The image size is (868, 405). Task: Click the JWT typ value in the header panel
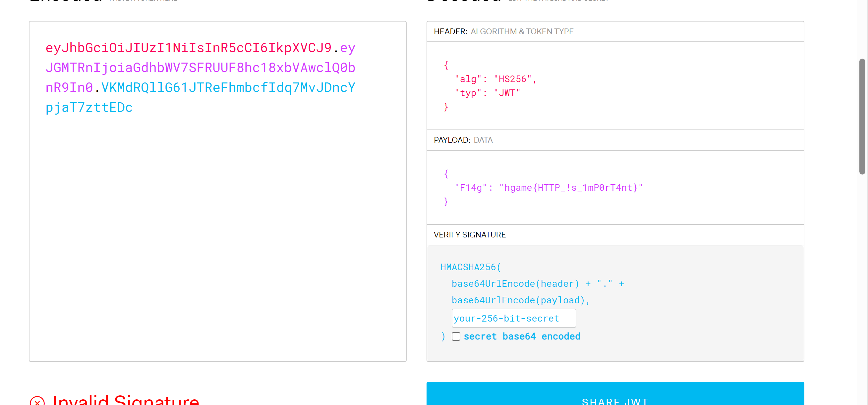click(x=506, y=93)
